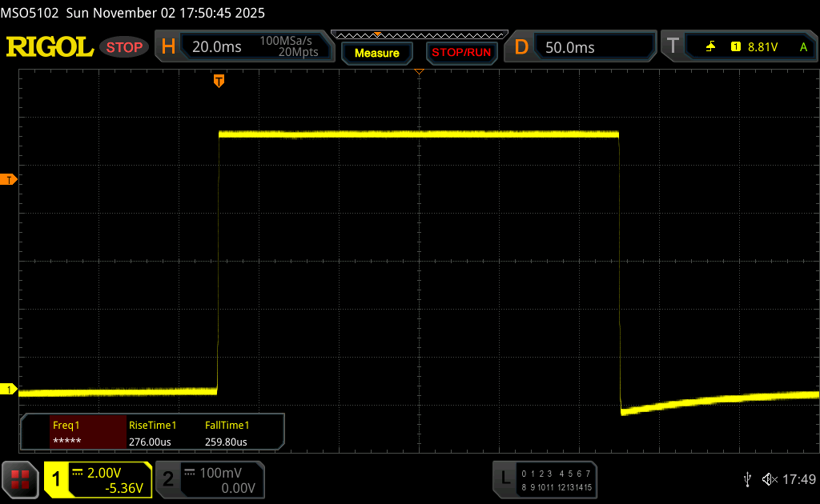Image resolution: width=820 pixels, height=504 pixels.
Task: Click the waveform memory position bar
Action: 418,35
